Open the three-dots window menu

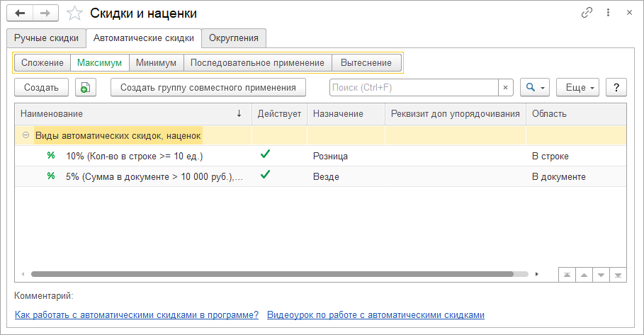608,13
